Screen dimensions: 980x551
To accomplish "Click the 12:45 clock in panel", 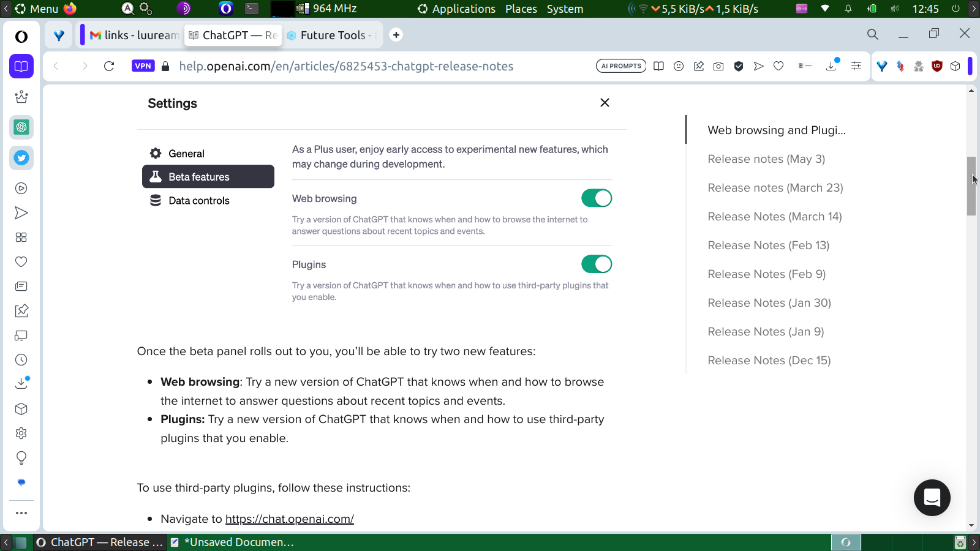I will [925, 9].
